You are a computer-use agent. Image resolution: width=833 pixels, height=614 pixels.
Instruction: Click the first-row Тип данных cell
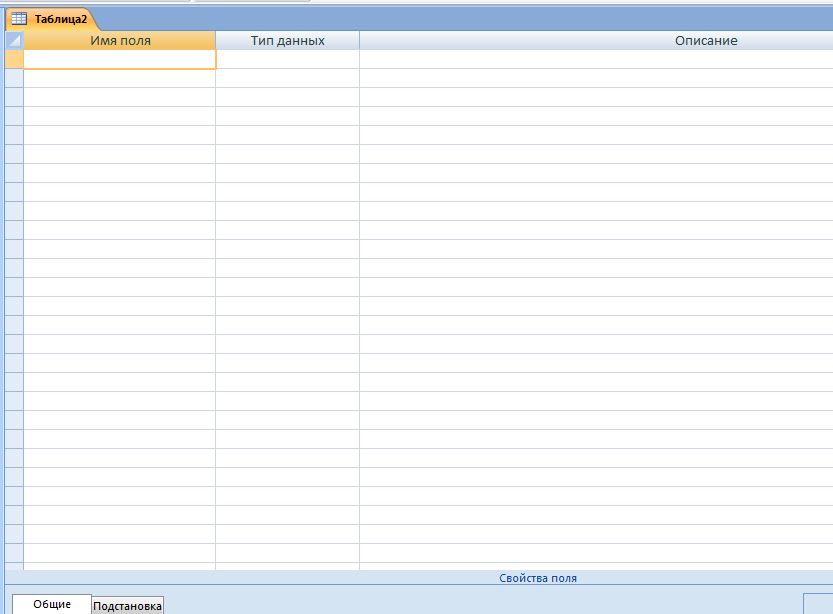point(287,59)
